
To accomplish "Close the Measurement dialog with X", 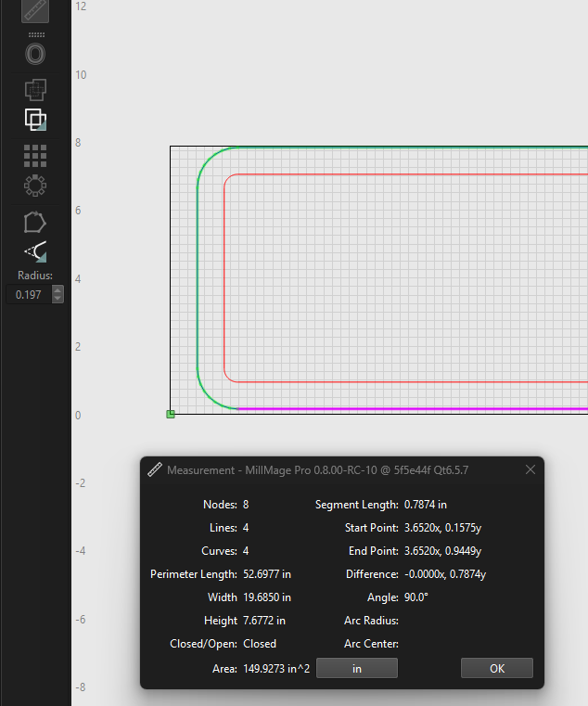I will [530, 470].
